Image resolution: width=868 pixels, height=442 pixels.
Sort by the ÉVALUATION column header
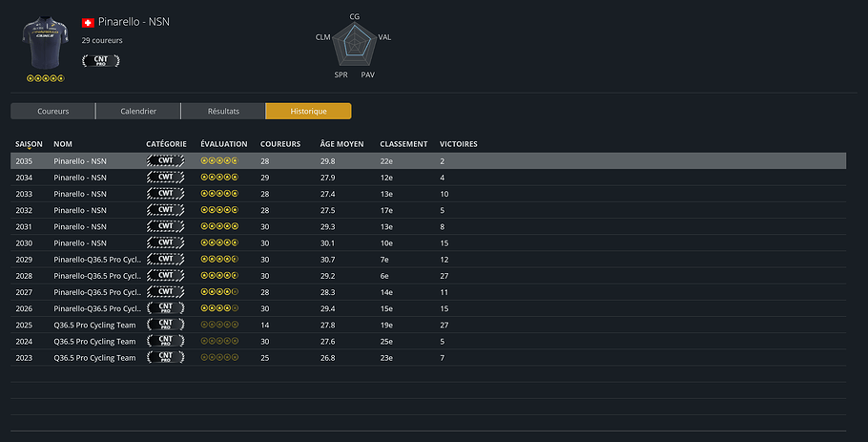223,144
